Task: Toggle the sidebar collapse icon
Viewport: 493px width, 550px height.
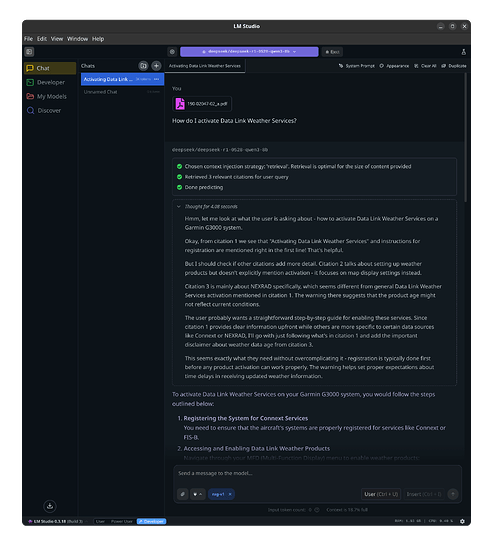Action: (29, 52)
